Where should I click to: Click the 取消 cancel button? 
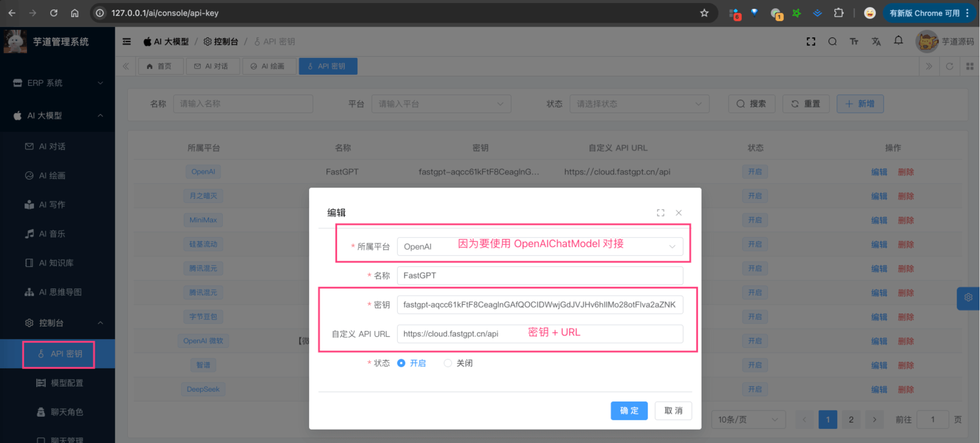[673, 411]
